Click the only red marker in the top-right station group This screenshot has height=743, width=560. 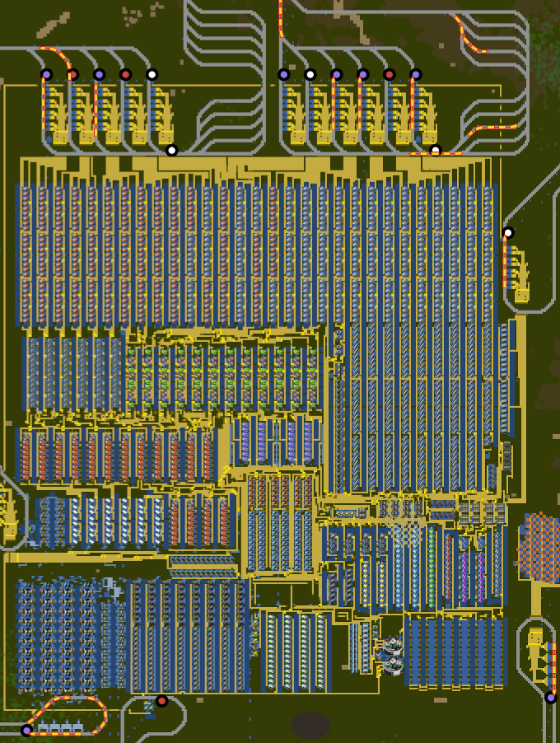(390, 74)
